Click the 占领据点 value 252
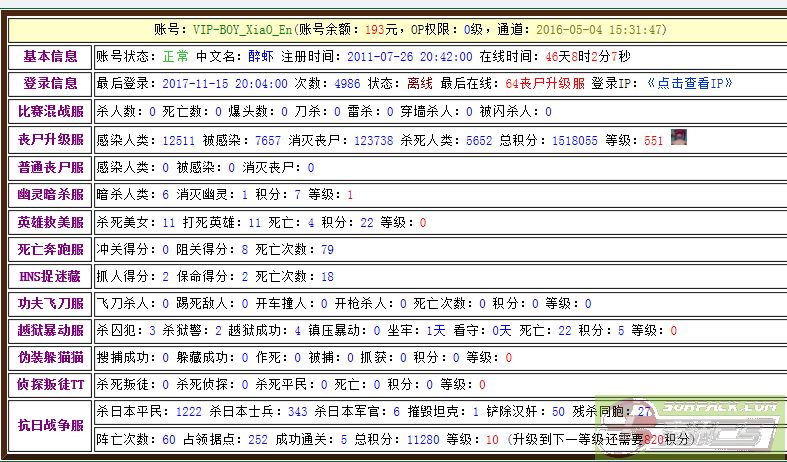787x462 pixels. pos(258,440)
